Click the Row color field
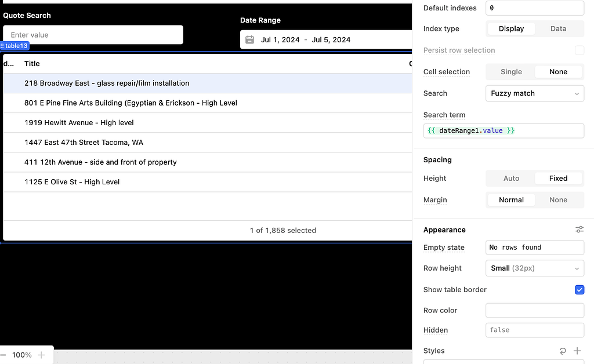 534,311
